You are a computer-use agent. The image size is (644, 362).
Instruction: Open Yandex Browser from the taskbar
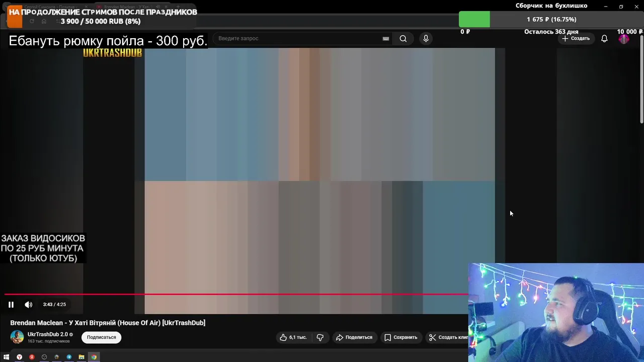(19, 357)
